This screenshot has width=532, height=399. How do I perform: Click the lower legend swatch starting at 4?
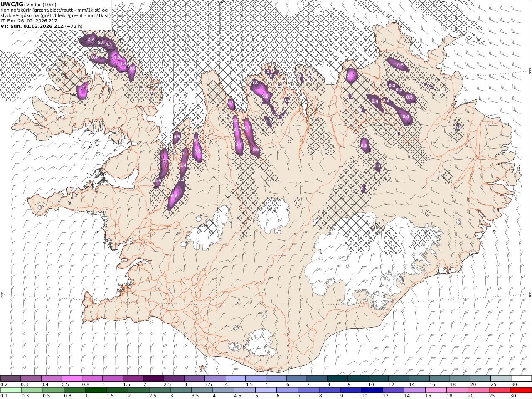point(223,390)
